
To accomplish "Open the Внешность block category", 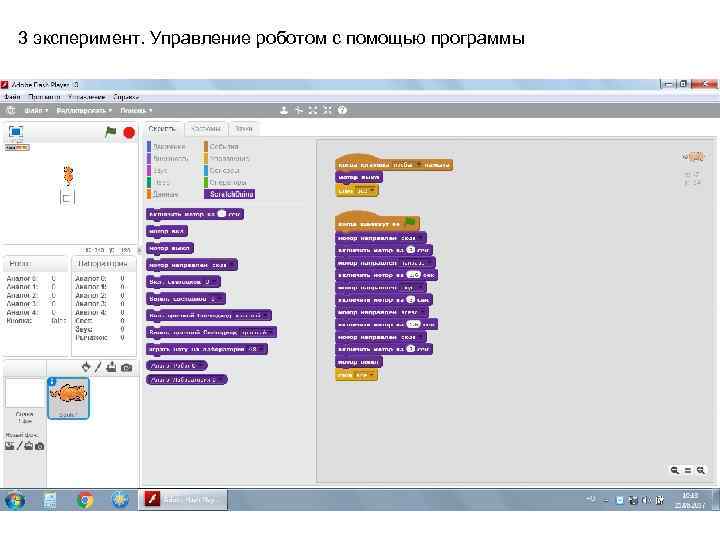I will coord(170,158).
